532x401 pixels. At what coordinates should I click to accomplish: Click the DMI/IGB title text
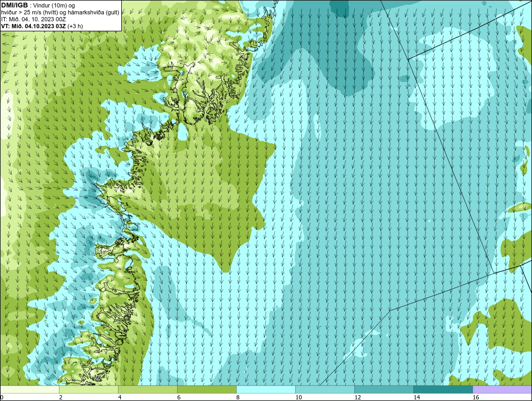[x=14, y=5]
